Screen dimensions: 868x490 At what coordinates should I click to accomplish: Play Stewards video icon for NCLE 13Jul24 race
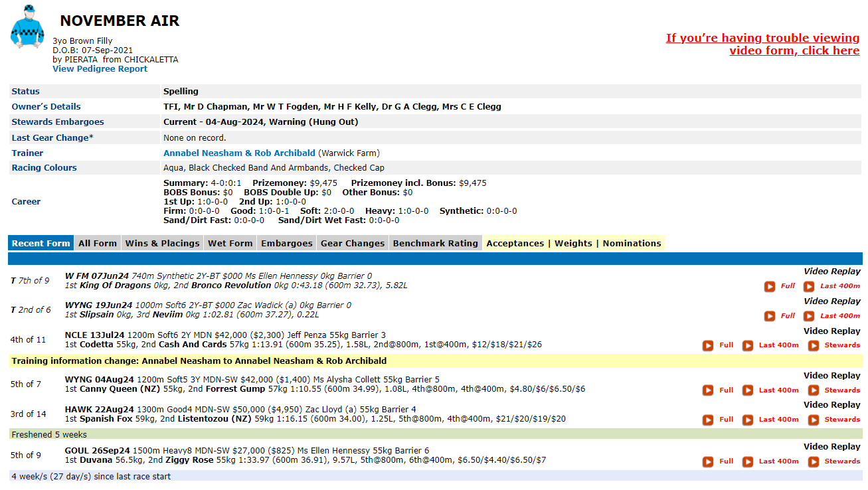click(813, 345)
